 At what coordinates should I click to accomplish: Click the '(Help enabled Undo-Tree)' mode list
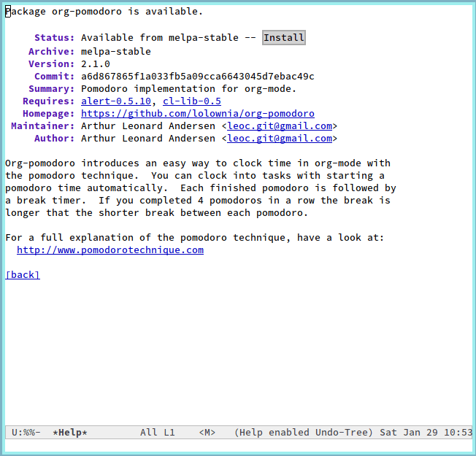pos(303,433)
